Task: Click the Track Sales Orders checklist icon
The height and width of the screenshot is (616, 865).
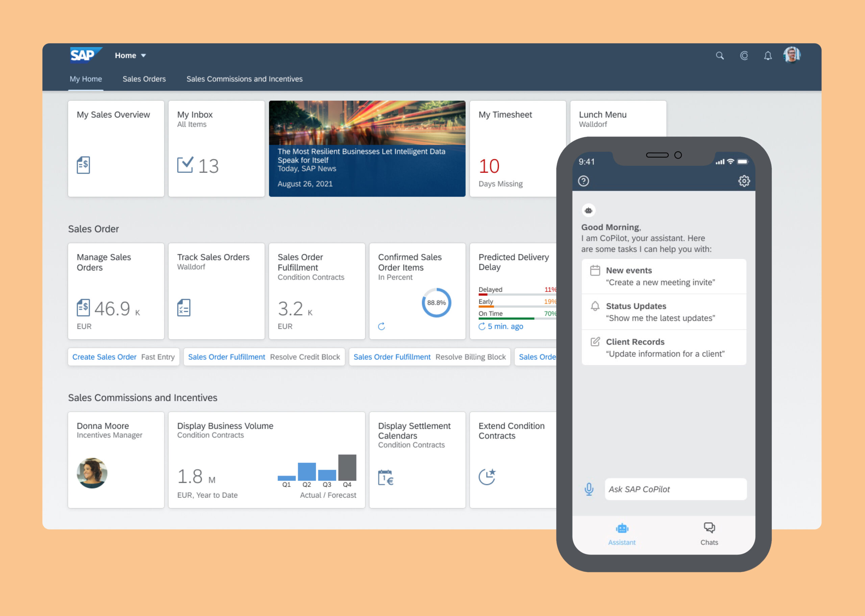Action: point(184,307)
